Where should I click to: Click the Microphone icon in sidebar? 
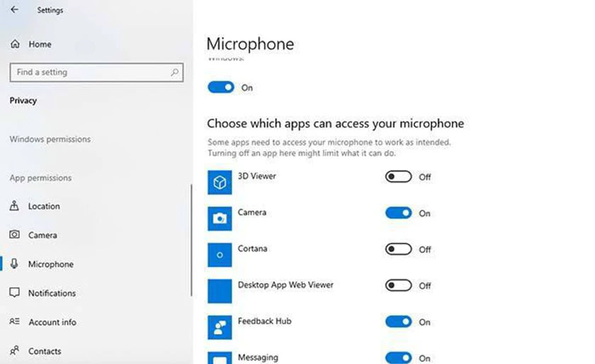click(14, 264)
